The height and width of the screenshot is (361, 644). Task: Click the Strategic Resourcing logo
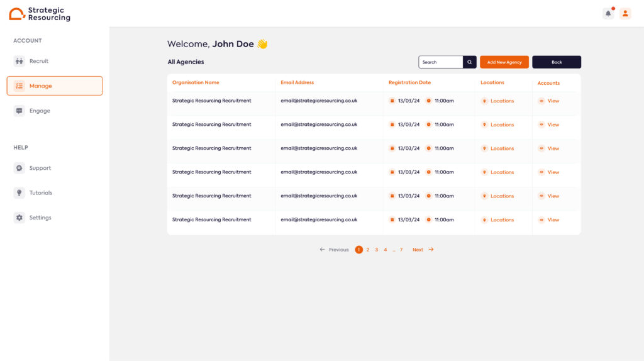pos(40,14)
